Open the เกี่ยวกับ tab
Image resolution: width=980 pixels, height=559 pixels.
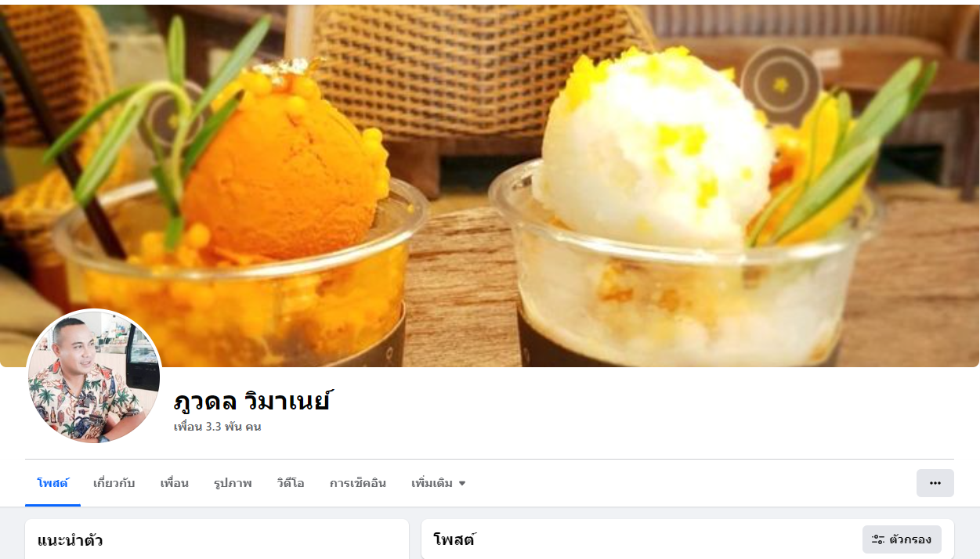114,483
